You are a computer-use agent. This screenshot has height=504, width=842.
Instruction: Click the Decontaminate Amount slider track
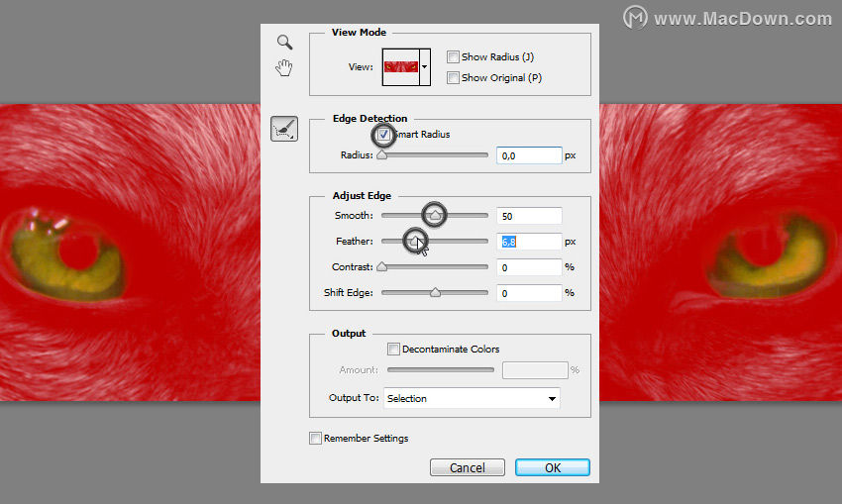[441, 369]
